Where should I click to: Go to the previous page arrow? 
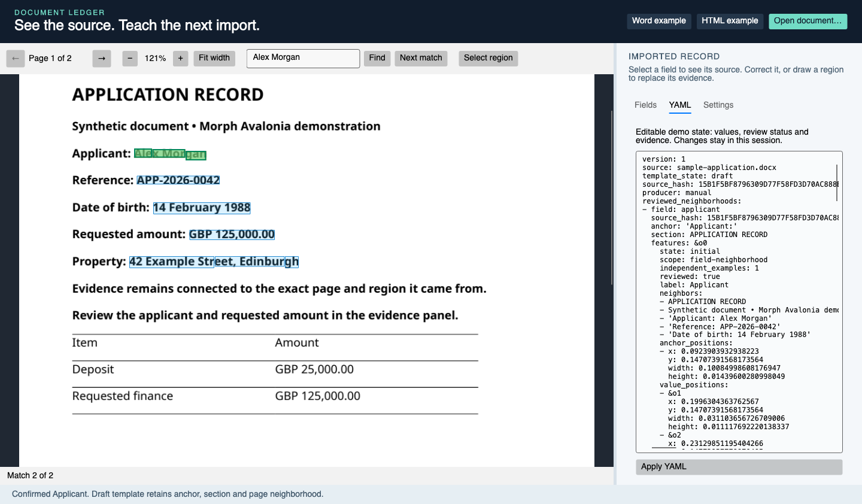(16, 59)
